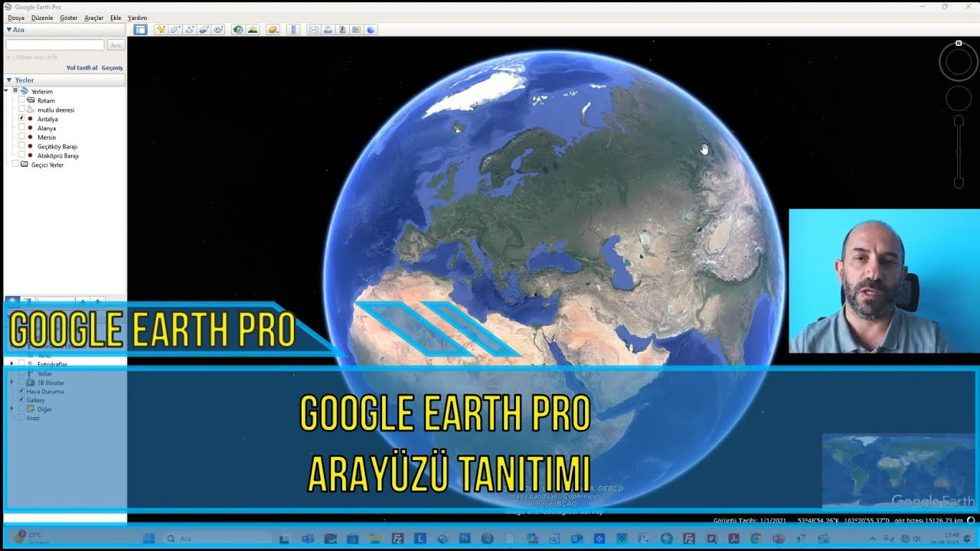Open PowerPoint from the taskbar
This screenshot has height=551, width=980.
click(777, 539)
